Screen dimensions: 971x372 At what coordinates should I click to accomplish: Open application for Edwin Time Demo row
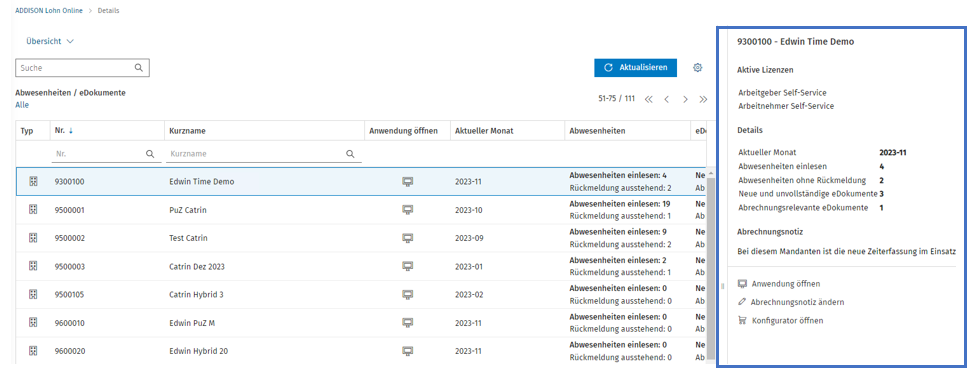[x=407, y=182]
